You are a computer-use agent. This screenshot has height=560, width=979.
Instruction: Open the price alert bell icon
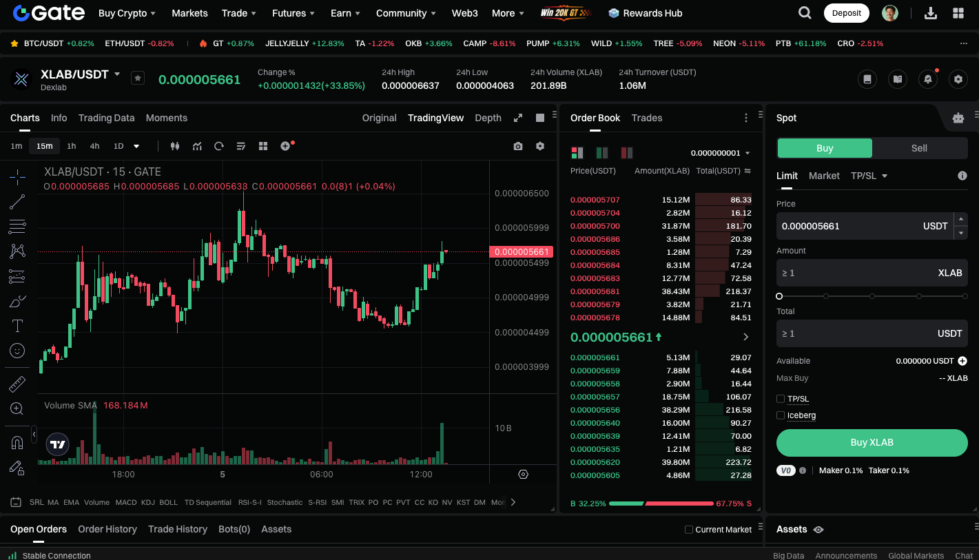click(928, 79)
